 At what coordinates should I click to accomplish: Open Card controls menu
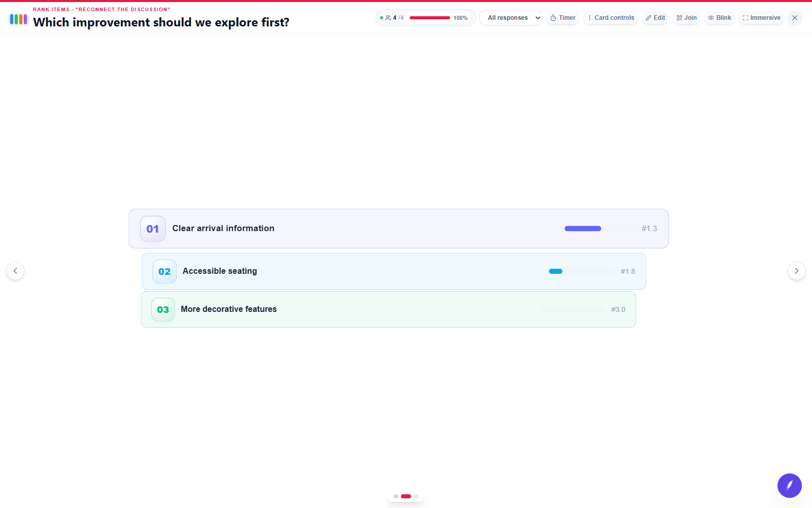tap(611, 18)
